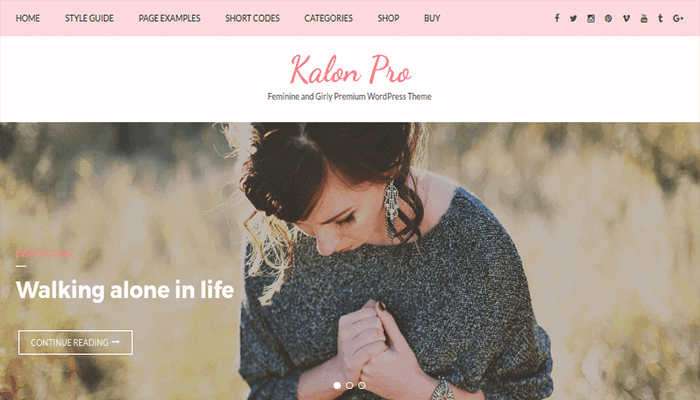700x400 pixels.
Task: Open the Style Guide menu item
Action: (x=89, y=18)
